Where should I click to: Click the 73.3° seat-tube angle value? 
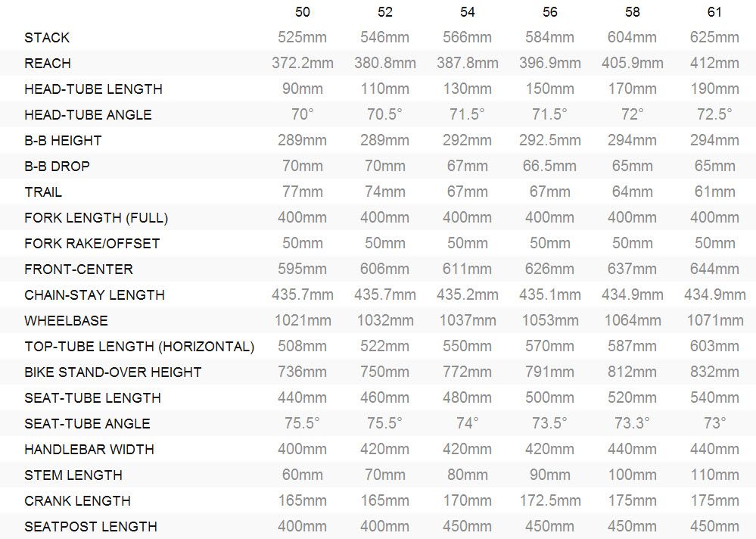pyautogui.click(x=632, y=423)
